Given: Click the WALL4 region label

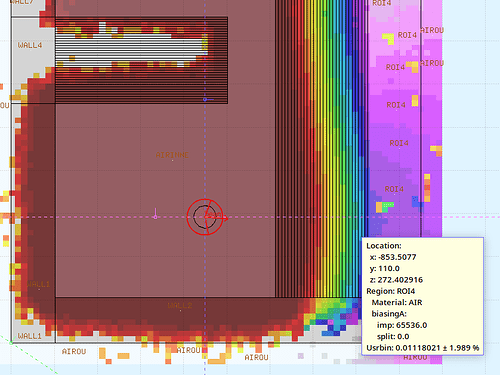Looking at the screenshot, I should pos(30,45).
